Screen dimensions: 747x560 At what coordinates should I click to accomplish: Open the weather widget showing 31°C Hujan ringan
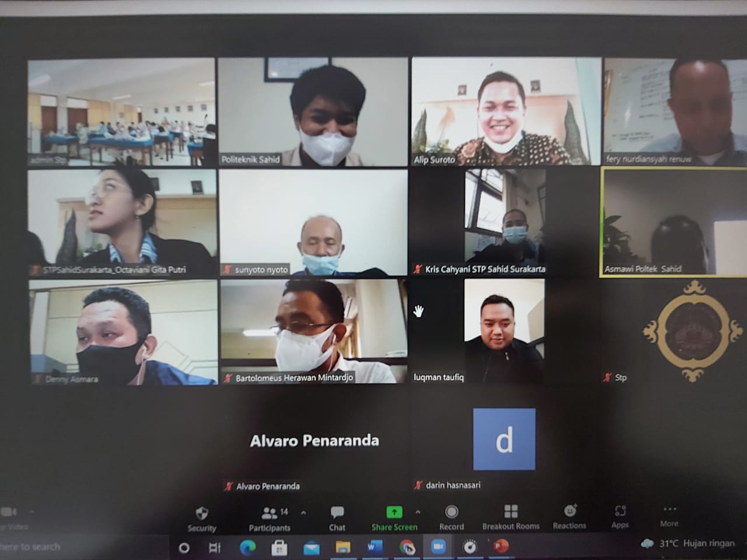tap(688, 544)
